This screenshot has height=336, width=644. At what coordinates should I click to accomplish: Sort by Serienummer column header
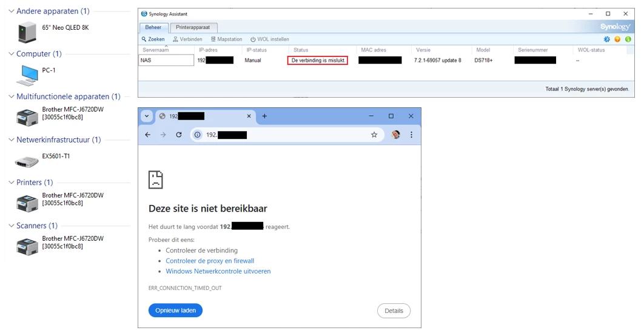(x=543, y=50)
